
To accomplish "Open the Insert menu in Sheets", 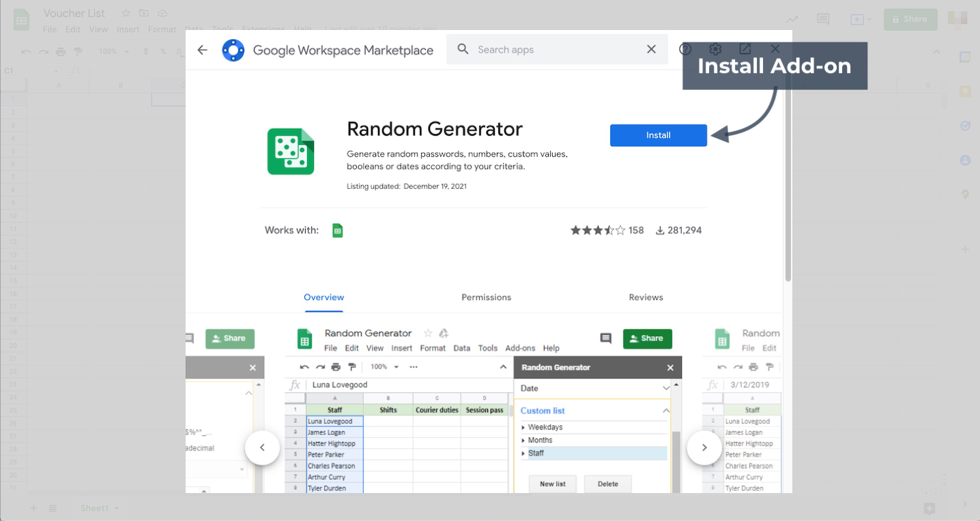I will pos(128,29).
